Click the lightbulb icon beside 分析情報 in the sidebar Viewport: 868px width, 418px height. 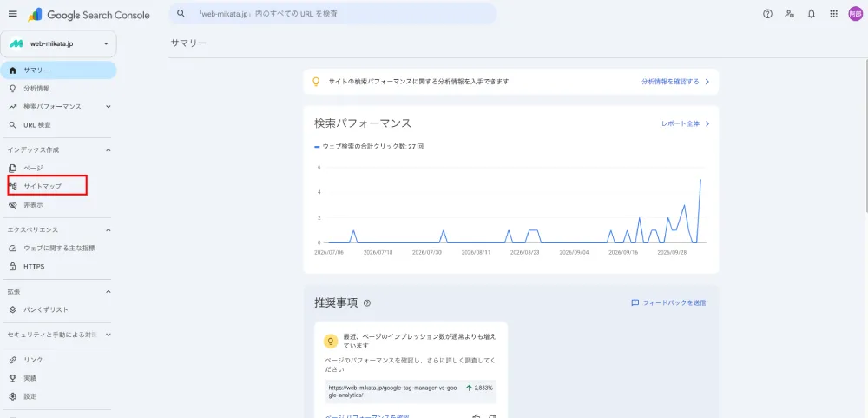click(13, 88)
